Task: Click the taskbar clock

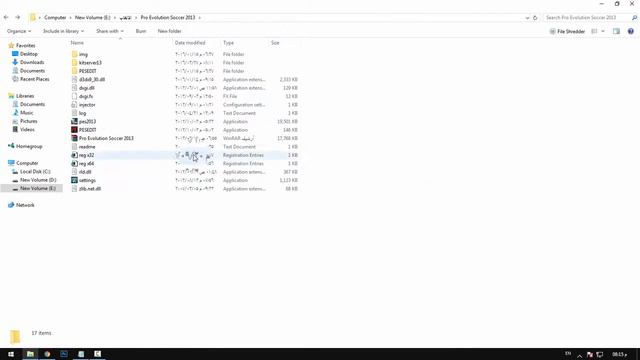Action: (x=619, y=354)
